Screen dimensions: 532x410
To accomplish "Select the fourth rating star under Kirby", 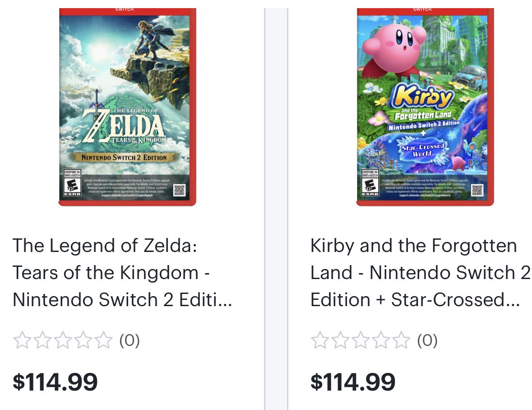I will pos(381,340).
